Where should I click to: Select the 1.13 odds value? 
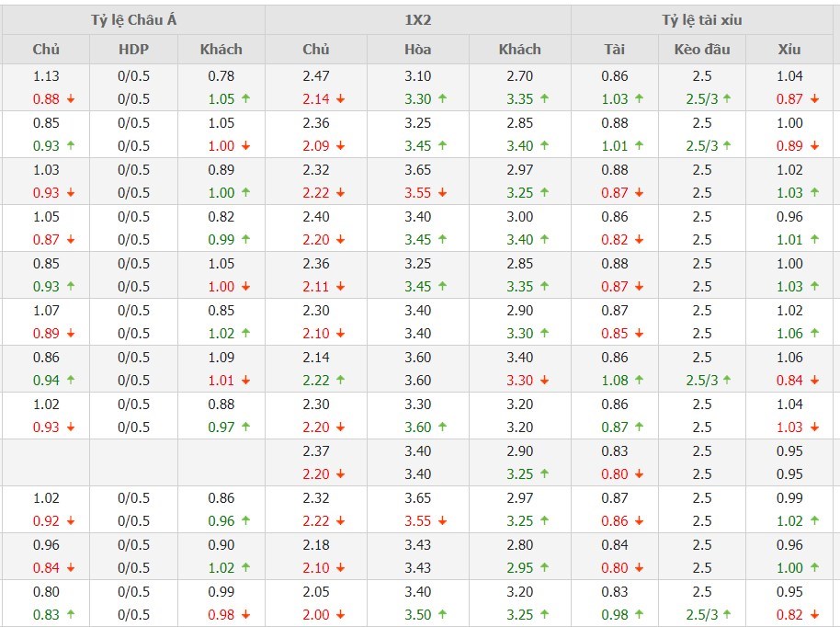click(46, 76)
